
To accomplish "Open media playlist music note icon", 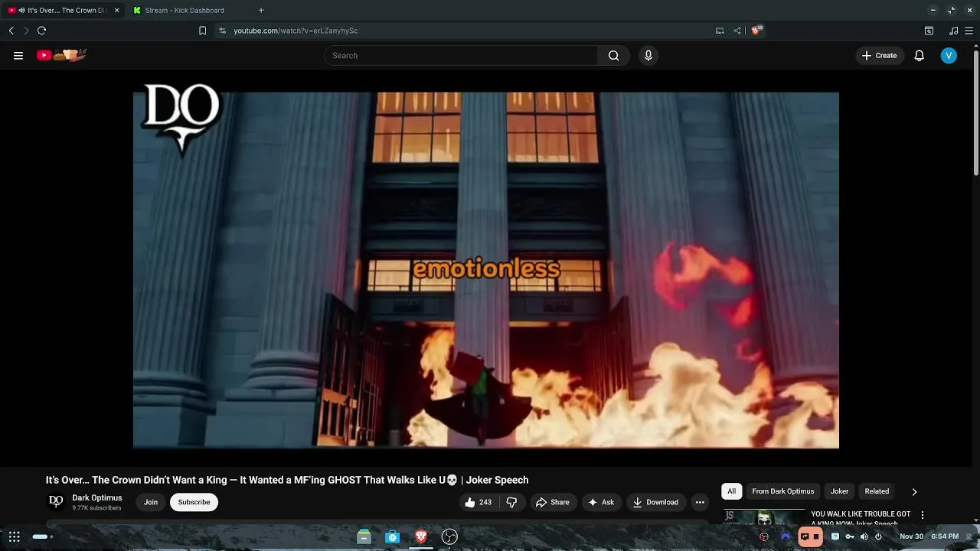I will [x=953, y=31].
